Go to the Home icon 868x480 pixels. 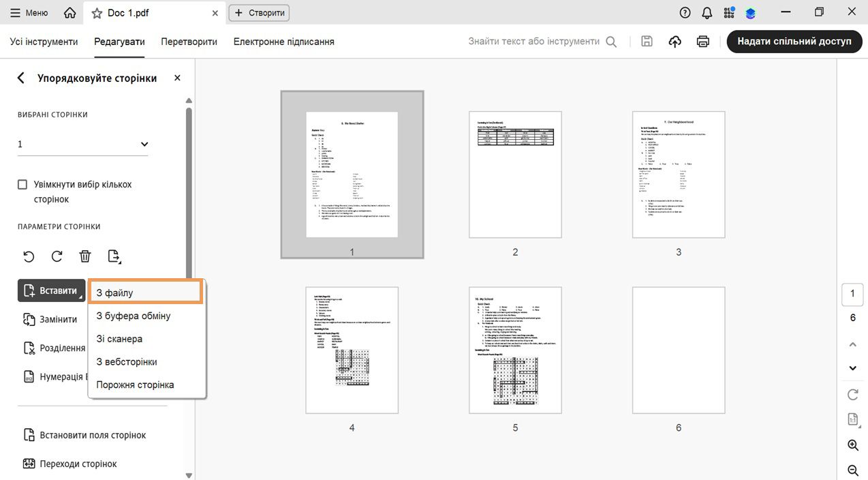coord(69,12)
